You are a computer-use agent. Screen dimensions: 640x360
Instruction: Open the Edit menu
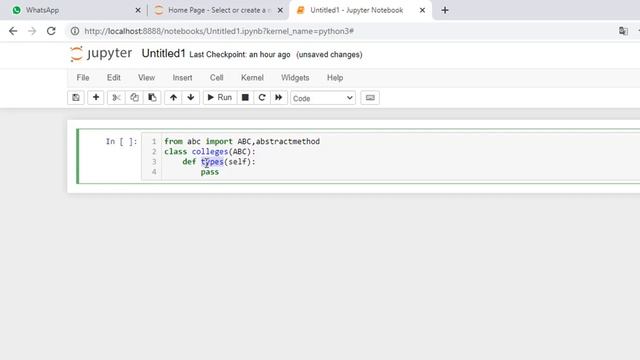pyautogui.click(x=113, y=78)
